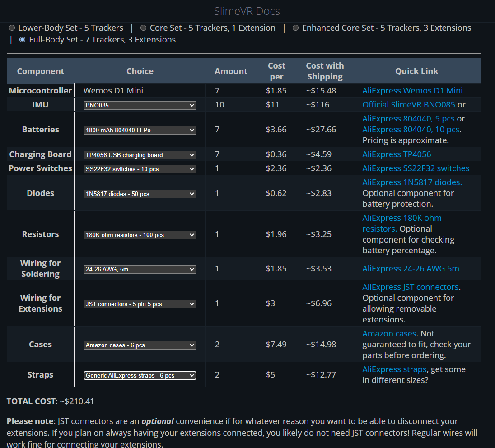Expand the TP4056 charging board dropdown
The height and width of the screenshot is (448, 495).
coord(140,155)
